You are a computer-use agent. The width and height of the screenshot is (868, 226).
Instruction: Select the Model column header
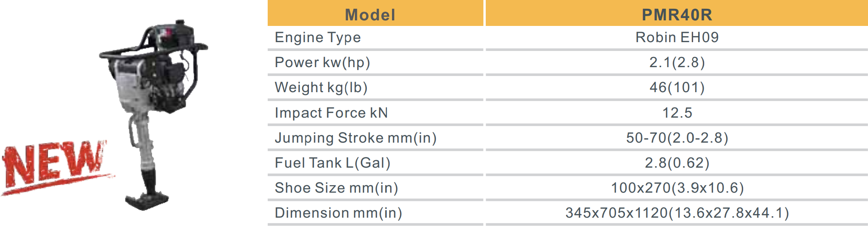[x=370, y=15]
